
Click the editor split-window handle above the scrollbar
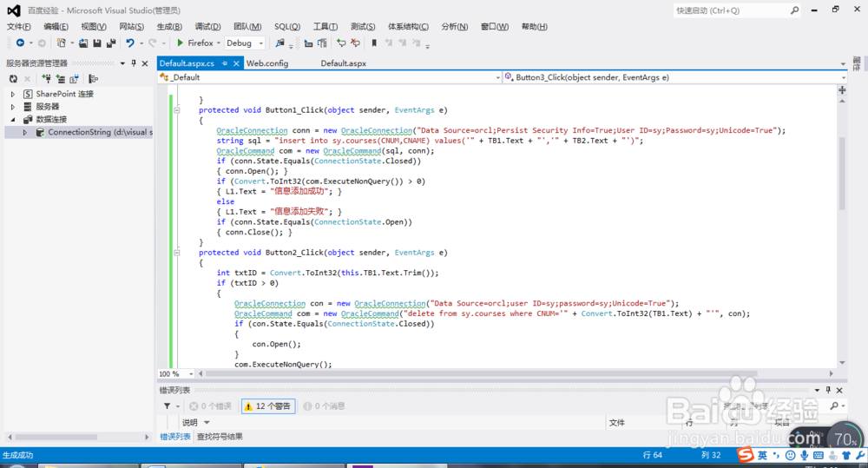coord(842,89)
